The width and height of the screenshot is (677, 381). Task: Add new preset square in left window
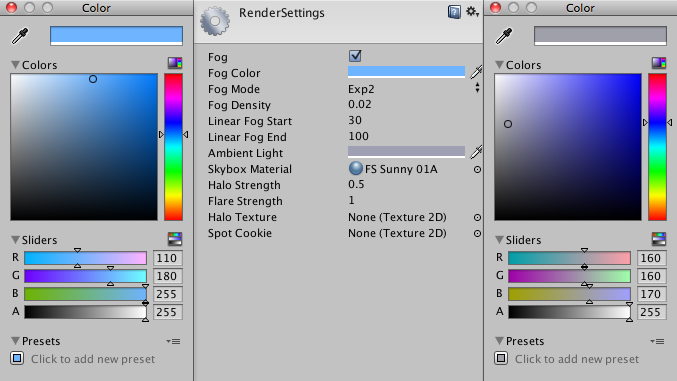pyautogui.click(x=17, y=358)
